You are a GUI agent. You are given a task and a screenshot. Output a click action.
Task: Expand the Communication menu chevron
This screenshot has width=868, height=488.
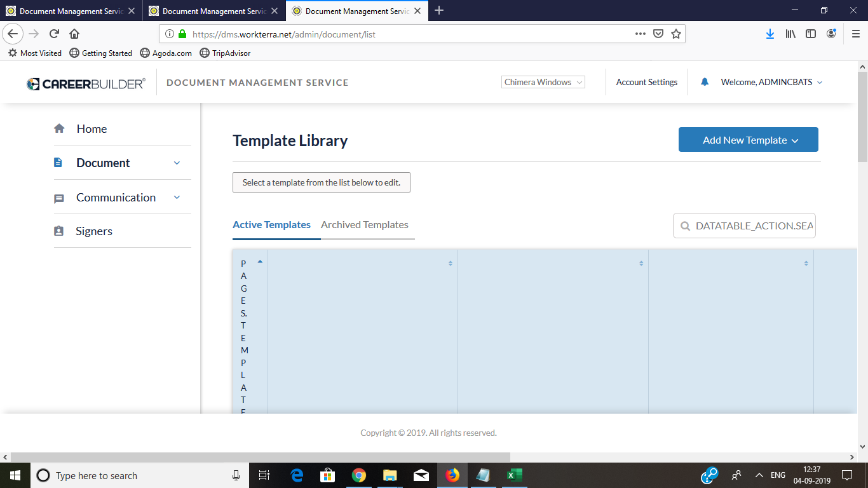177,197
